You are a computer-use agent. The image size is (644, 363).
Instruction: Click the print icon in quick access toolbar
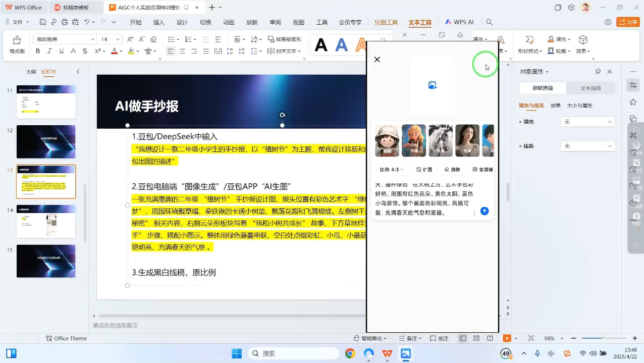[65, 22]
